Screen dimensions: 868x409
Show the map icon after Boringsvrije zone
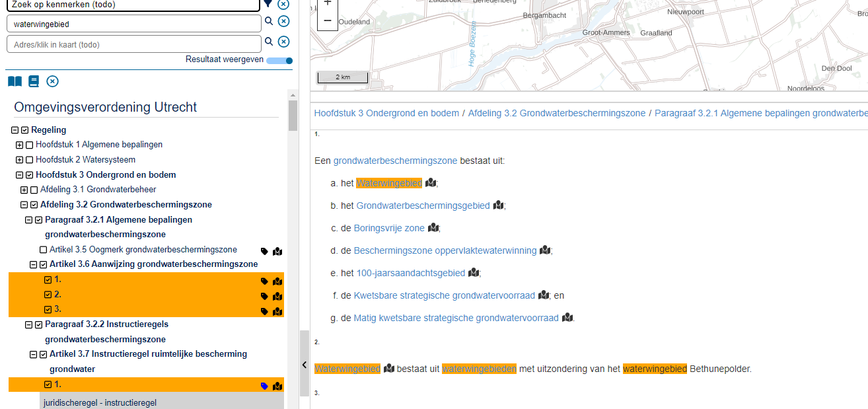pyautogui.click(x=433, y=228)
